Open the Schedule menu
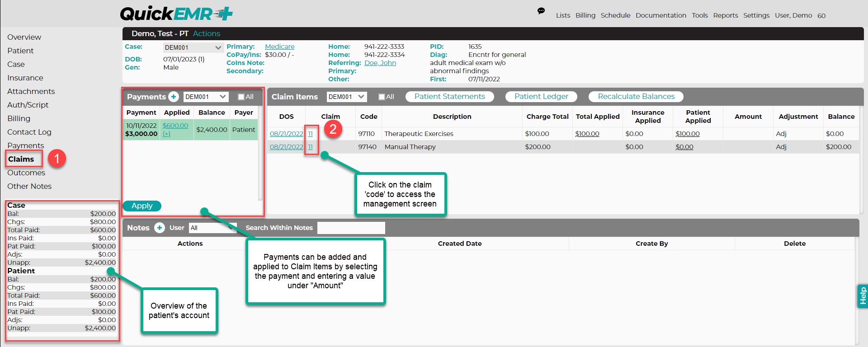This screenshot has width=868, height=347. (x=615, y=15)
